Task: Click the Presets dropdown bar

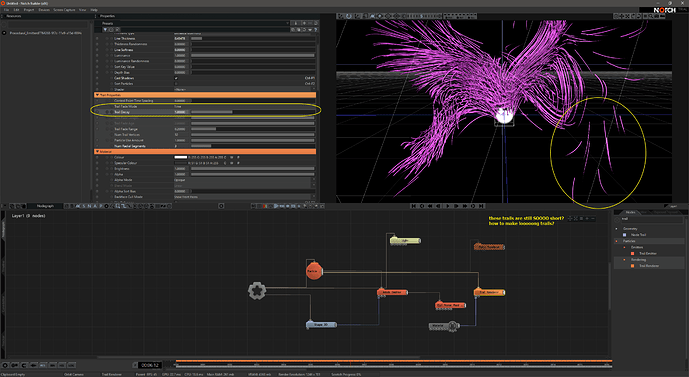Action: point(195,23)
